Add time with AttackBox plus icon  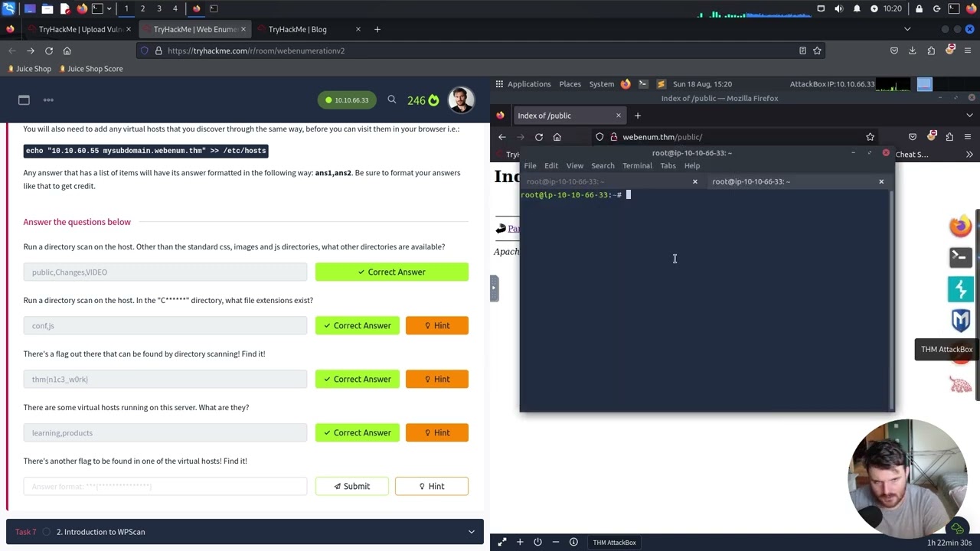click(520, 543)
